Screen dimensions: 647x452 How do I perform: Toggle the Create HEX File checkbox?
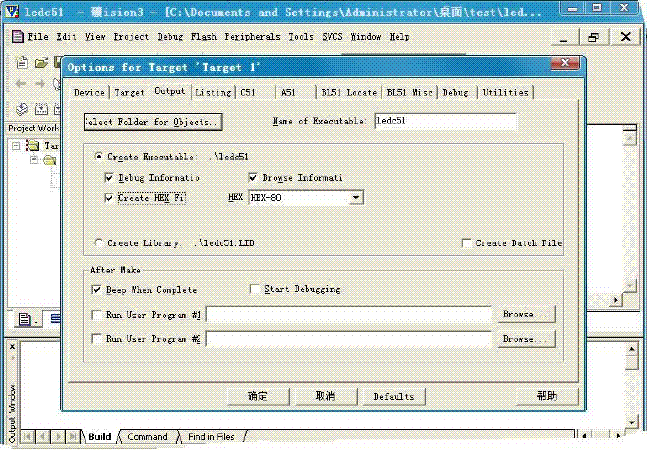109,198
